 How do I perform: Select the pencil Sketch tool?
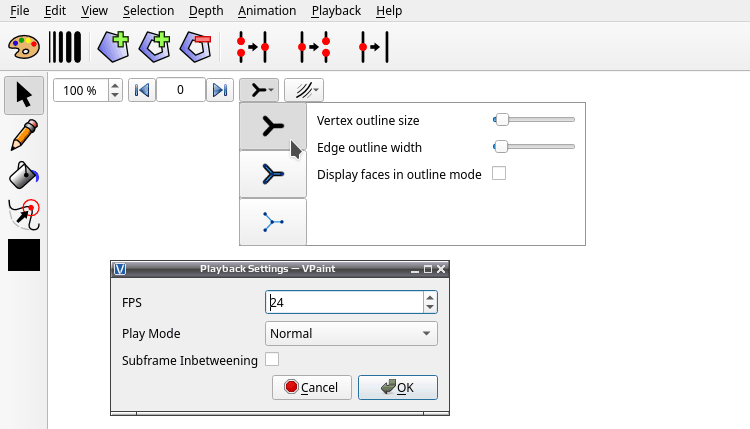click(x=24, y=135)
